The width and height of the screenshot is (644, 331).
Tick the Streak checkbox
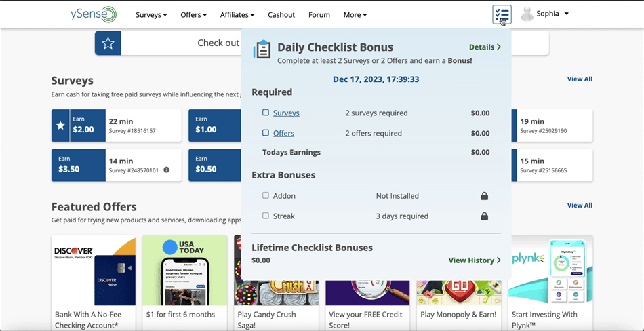pos(266,216)
